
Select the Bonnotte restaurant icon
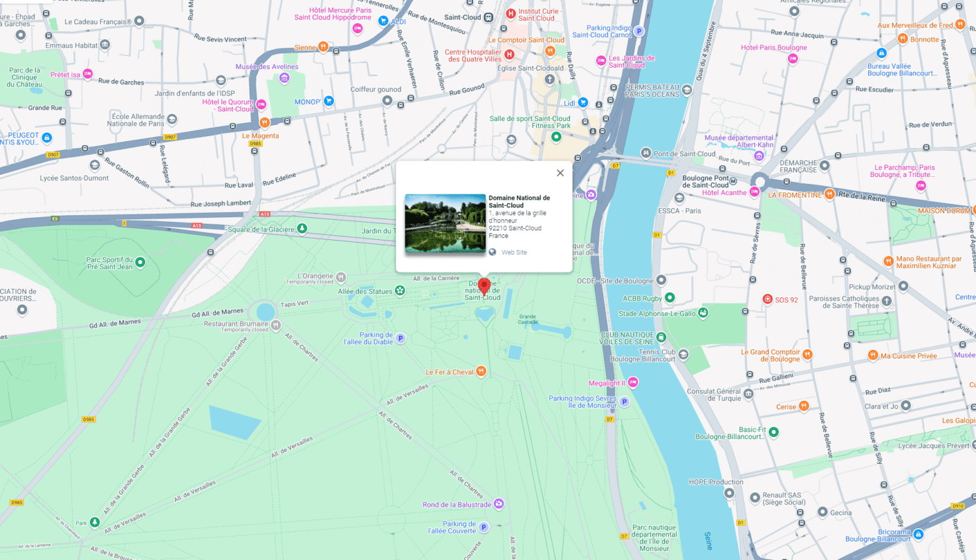coord(902,38)
